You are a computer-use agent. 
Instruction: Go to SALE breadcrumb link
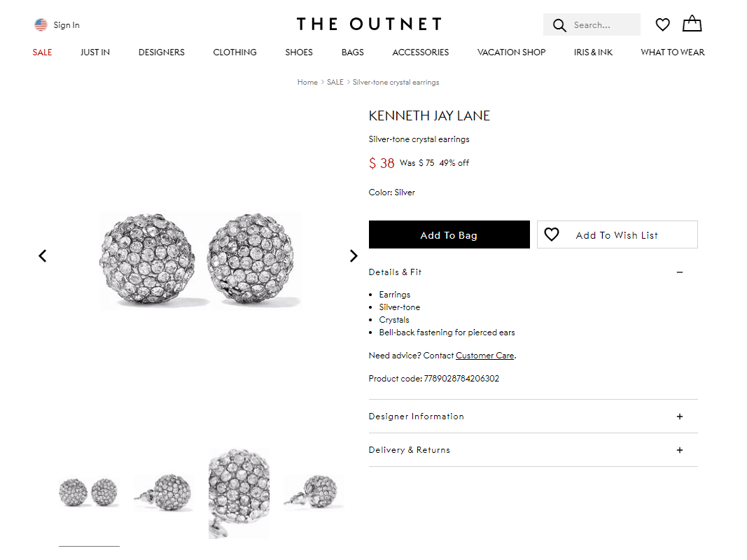[x=335, y=83]
